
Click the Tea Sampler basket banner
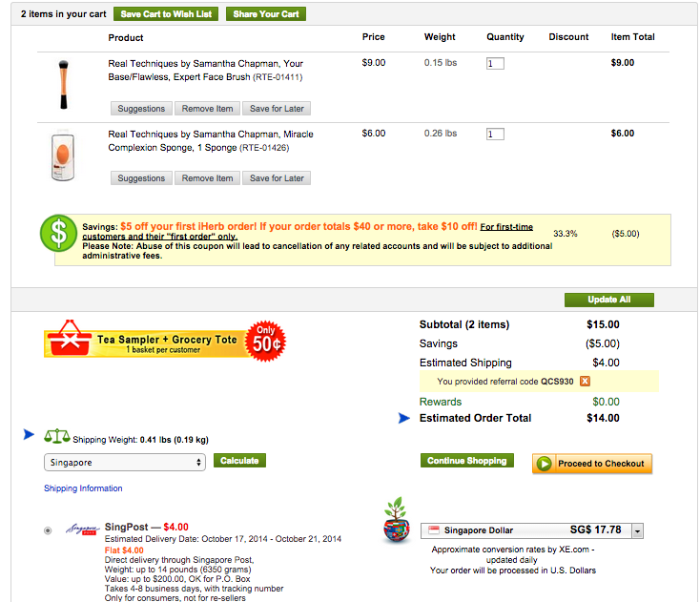[165, 342]
